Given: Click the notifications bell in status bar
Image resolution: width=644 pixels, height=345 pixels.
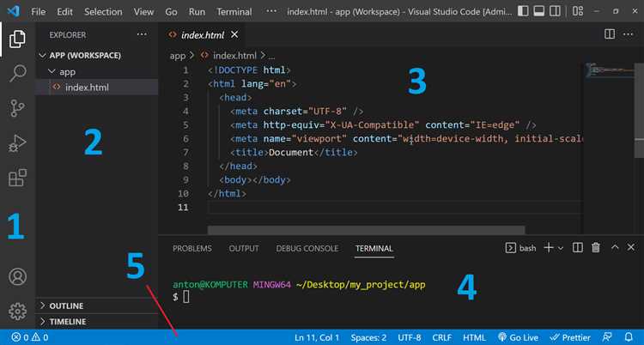Looking at the screenshot, I should 629,337.
